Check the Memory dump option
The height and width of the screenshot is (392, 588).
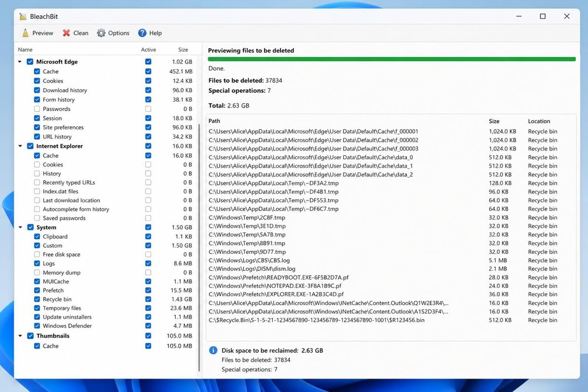pyautogui.click(x=36, y=273)
